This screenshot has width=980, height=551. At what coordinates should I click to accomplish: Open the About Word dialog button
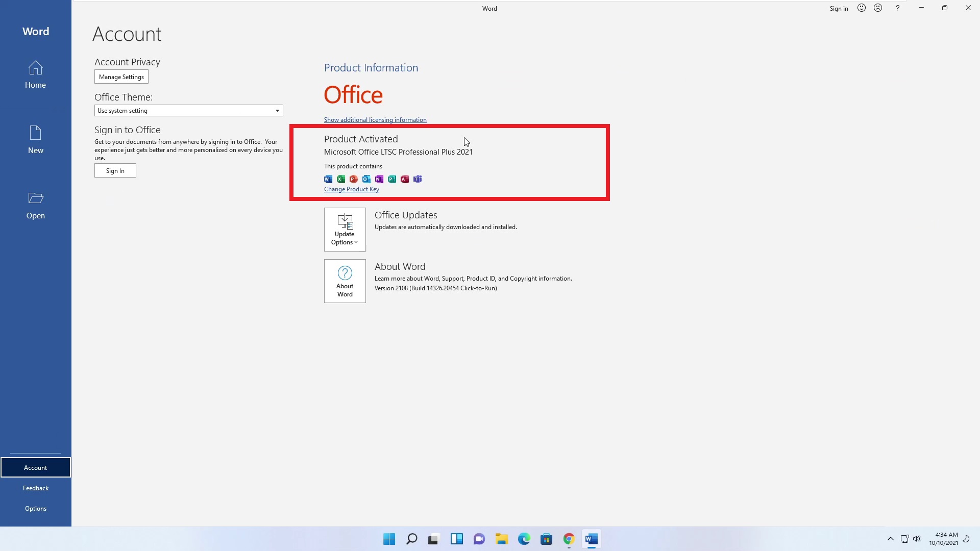click(345, 281)
